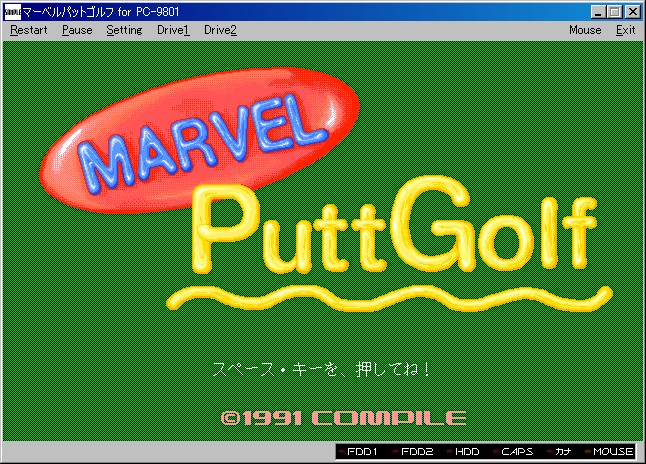Click the Putt Golf title text

[x=394, y=225]
